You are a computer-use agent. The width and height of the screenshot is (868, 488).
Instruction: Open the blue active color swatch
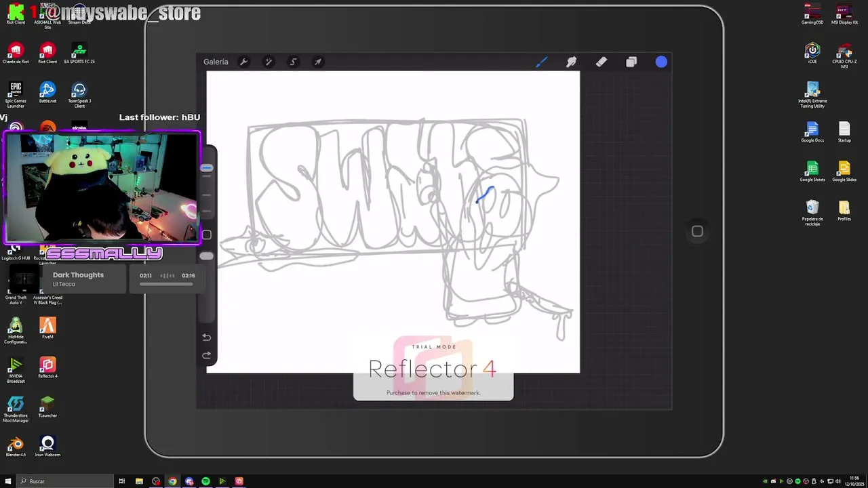tap(661, 62)
